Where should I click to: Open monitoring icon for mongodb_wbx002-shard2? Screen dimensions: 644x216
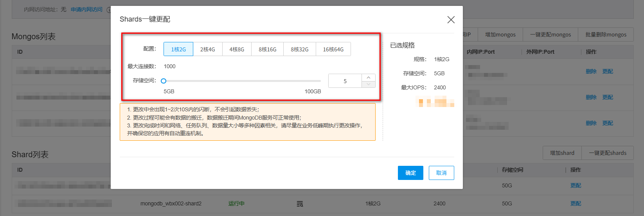point(300,204)
